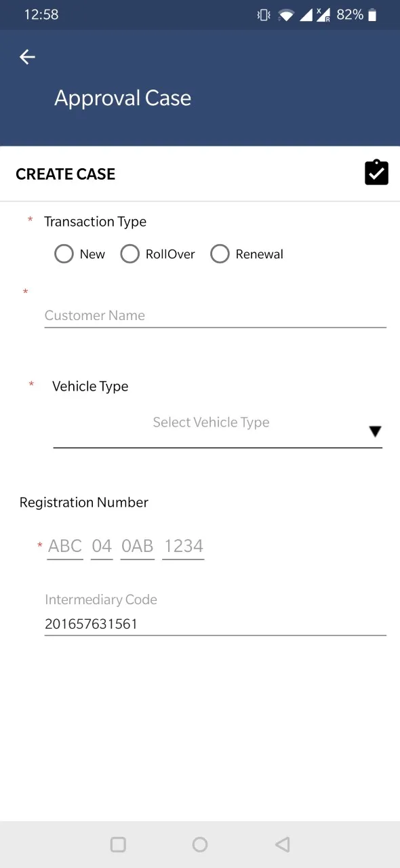Expand the Vehicle Type dropdown arrow

[x=375, y=431]
